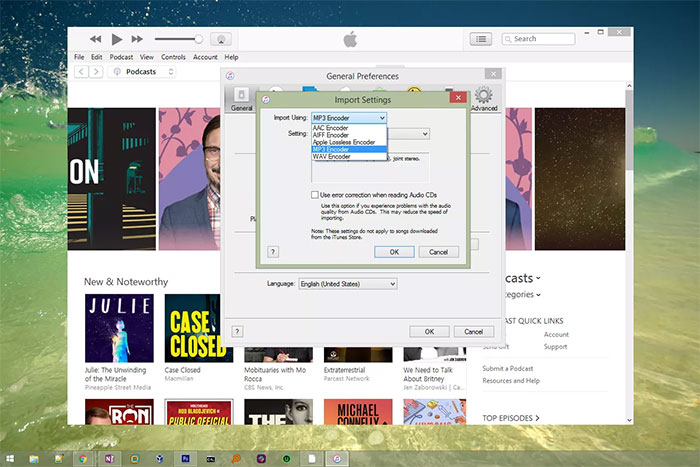Skip to the next track
Screen dimensions: 700x467
coord(139,39)
